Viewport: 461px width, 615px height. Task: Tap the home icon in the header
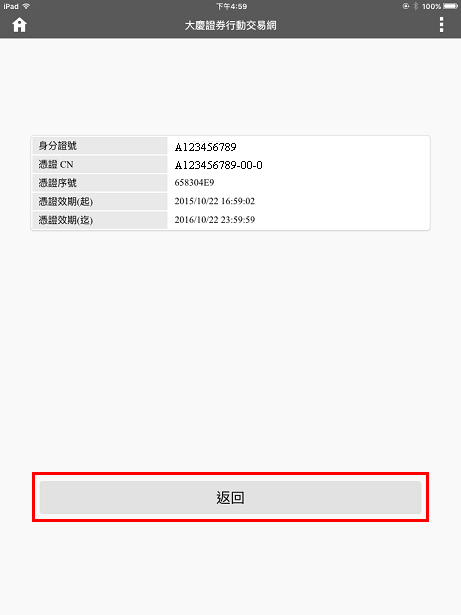[x=19, y=25]
